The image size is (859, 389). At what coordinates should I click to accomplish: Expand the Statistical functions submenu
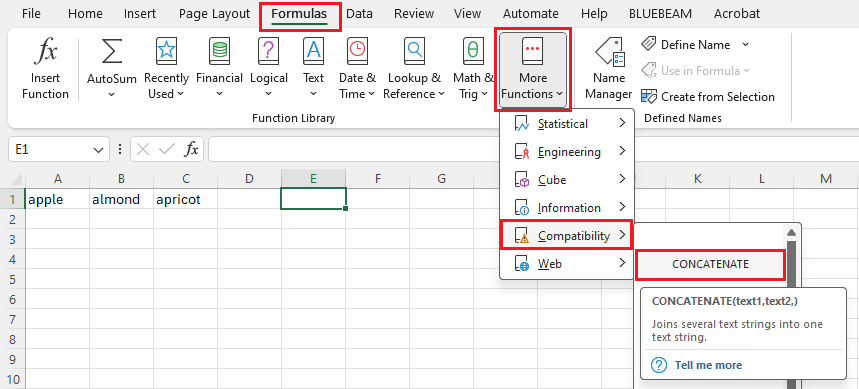(x=567, y=124)
